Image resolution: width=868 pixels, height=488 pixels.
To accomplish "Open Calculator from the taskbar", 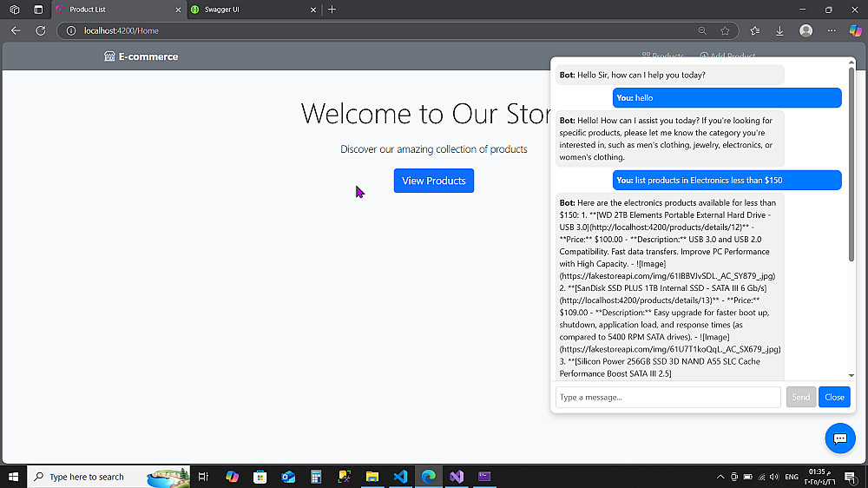I will click(316, 477).
